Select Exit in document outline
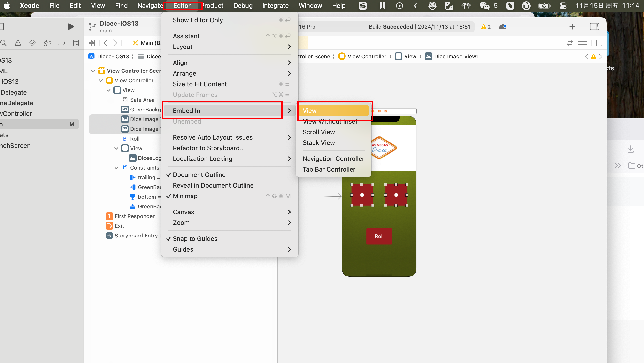Image resolution: width=644 pixels, height=363 pixels. pos(115,226)
